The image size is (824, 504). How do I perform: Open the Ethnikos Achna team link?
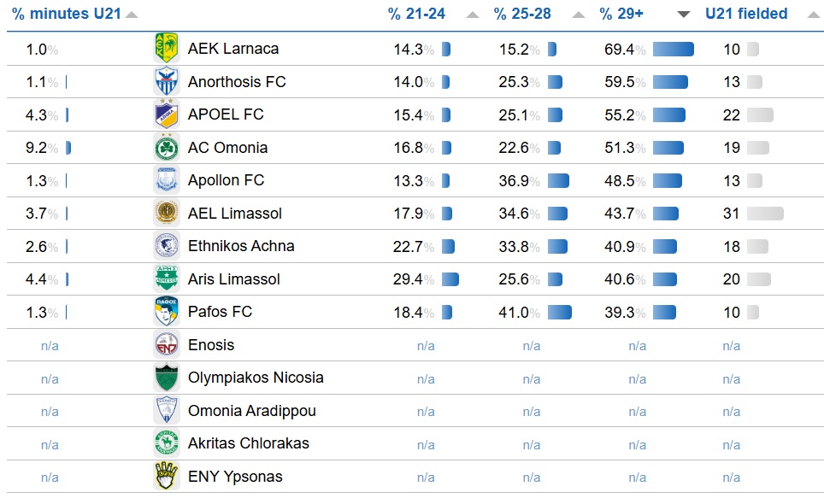coord(241,246)
